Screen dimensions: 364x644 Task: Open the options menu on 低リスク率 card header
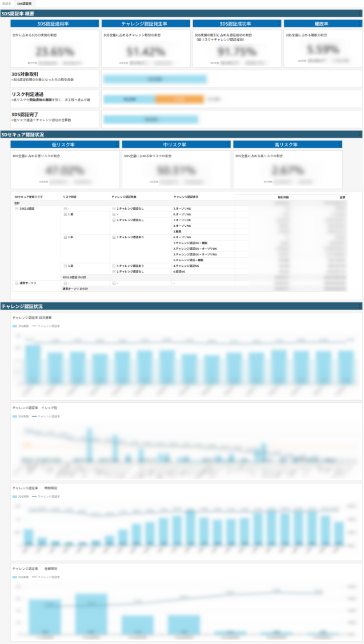(118, 145)
